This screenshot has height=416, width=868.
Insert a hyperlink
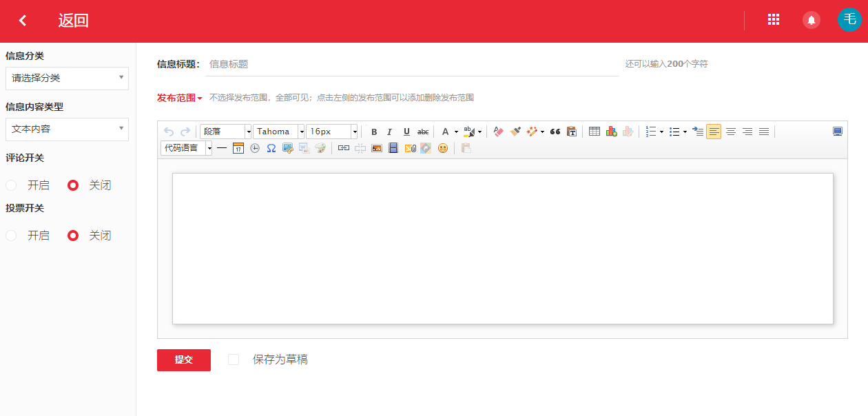(x=344, y=147)
